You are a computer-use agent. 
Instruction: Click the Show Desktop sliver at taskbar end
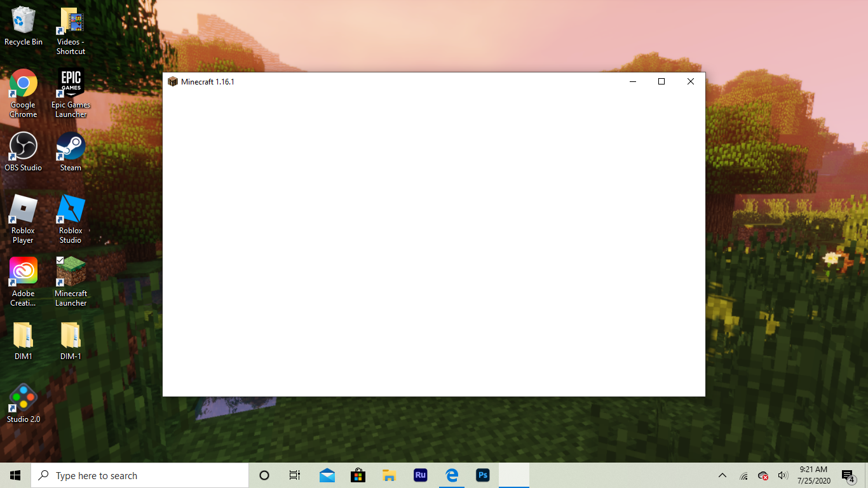point(866,475)
